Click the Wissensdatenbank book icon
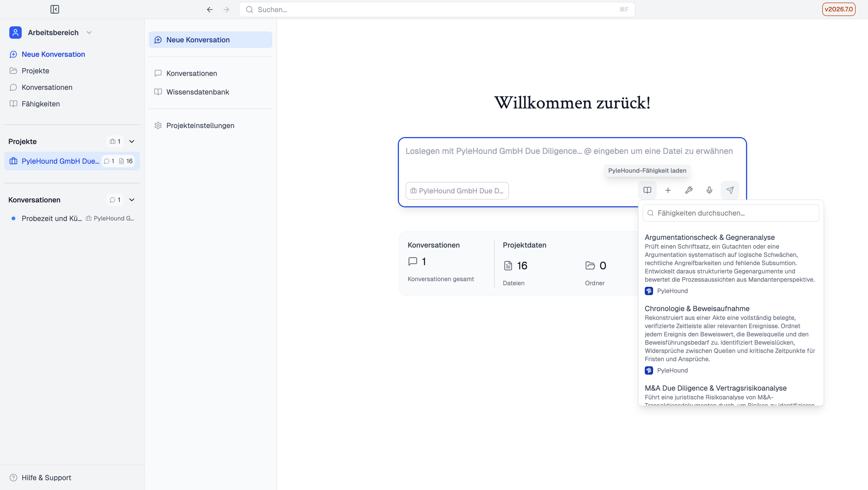868x490 pixels. point(158,92)
